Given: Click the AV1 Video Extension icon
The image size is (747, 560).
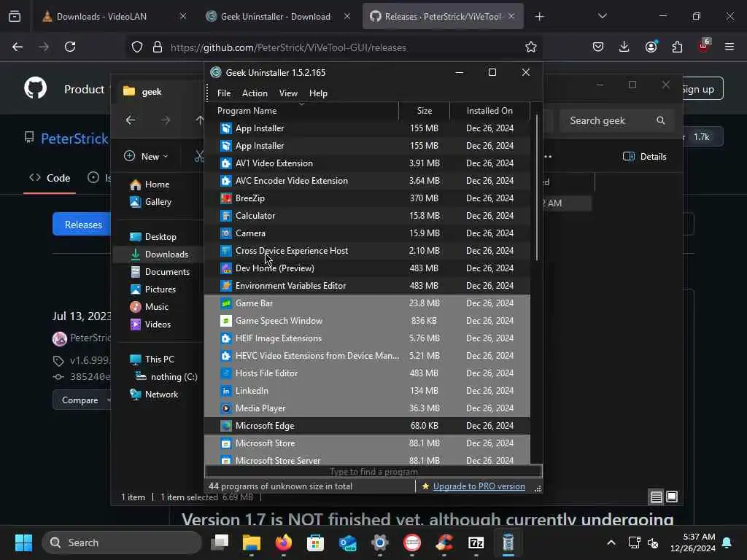Looking at the screenshot, I should pyautogui.click(x=226, y=163).
